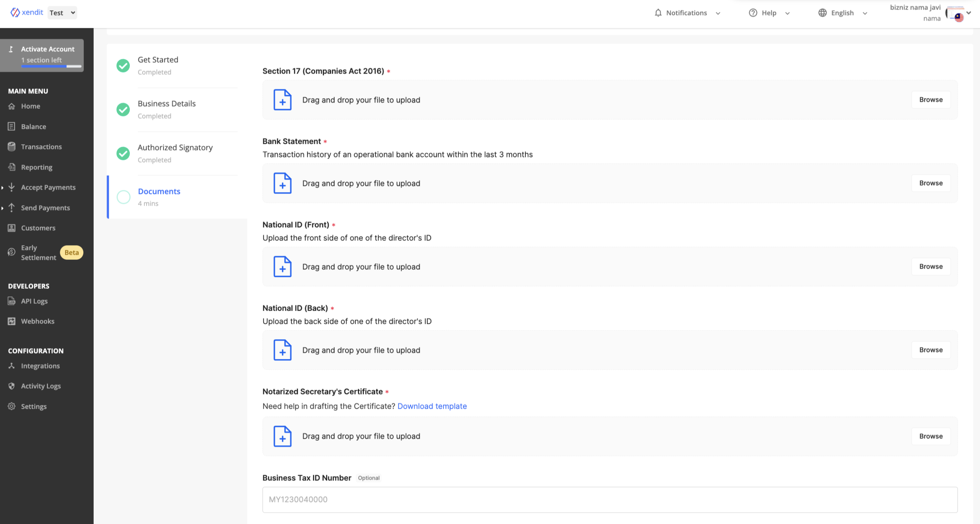Click the Send Payments up-arrow icon
This screenshot has width=980, height=524.
click(12, 208)
